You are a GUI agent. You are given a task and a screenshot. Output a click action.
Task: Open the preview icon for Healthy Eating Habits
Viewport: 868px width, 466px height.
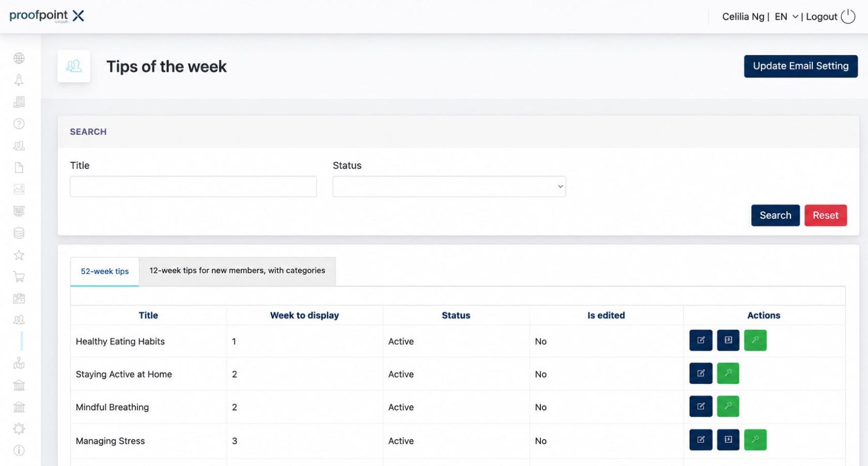point(728,340)
